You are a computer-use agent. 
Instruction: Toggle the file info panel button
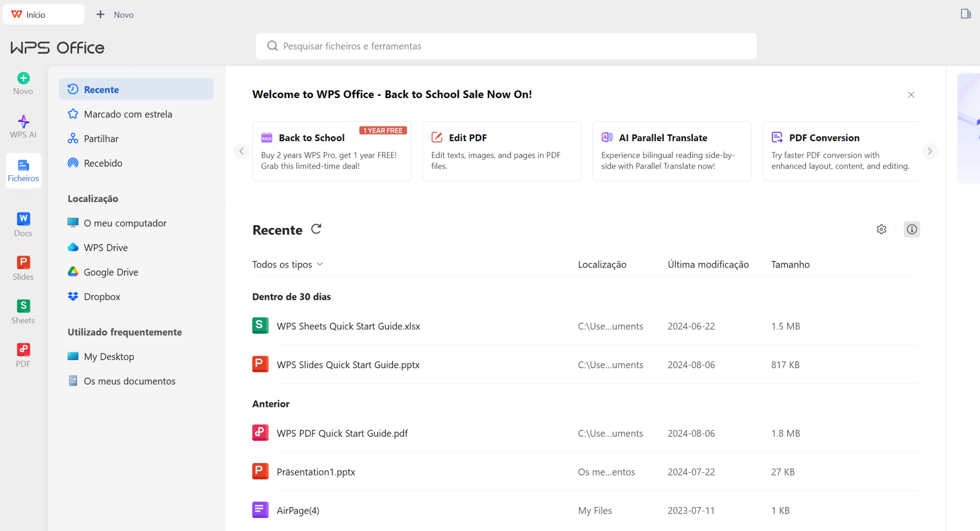pyautogui.click(x=912, y=229)
